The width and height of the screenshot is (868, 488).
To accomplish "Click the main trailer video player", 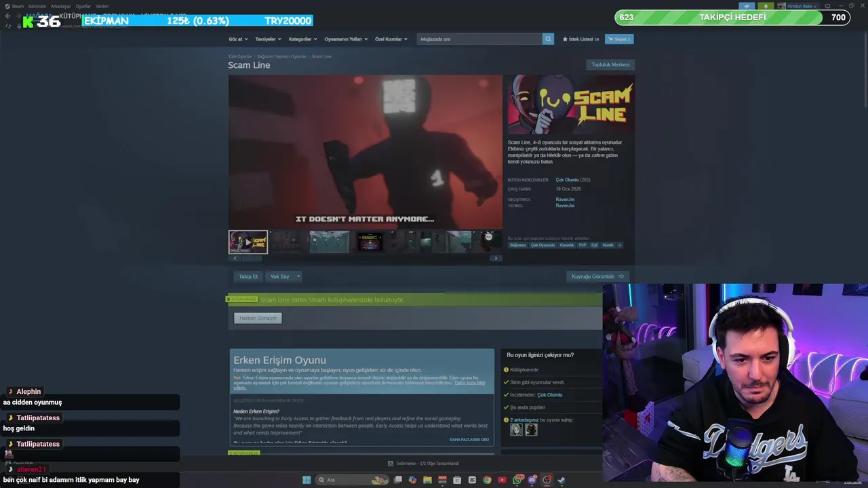I will tap(366, 152).
